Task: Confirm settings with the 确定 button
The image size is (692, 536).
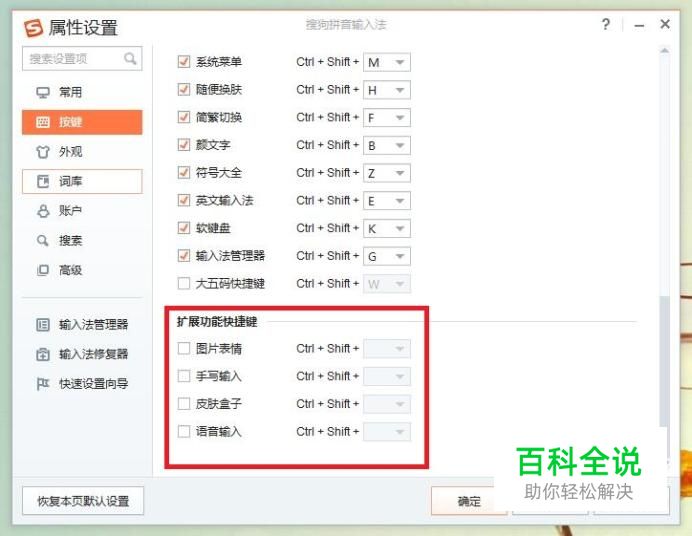Action: click(469, 501)
